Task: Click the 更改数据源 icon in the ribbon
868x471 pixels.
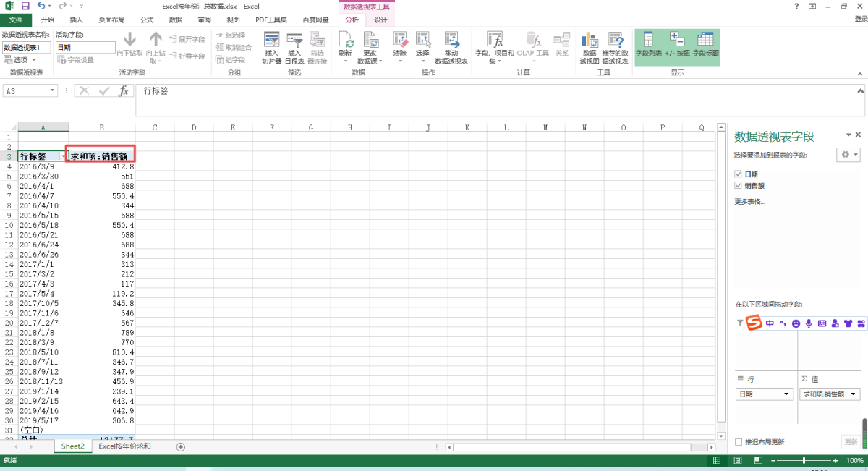Action: coord(370,41)
